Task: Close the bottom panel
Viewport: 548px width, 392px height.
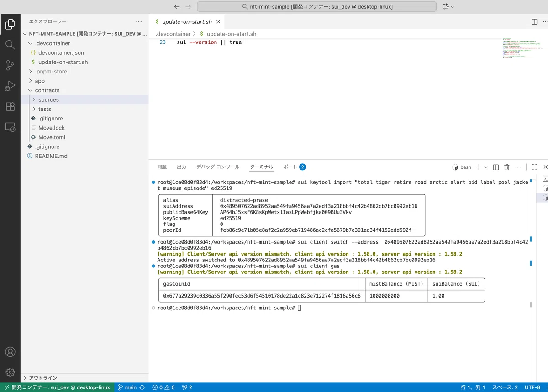Action: pos(545,167)
